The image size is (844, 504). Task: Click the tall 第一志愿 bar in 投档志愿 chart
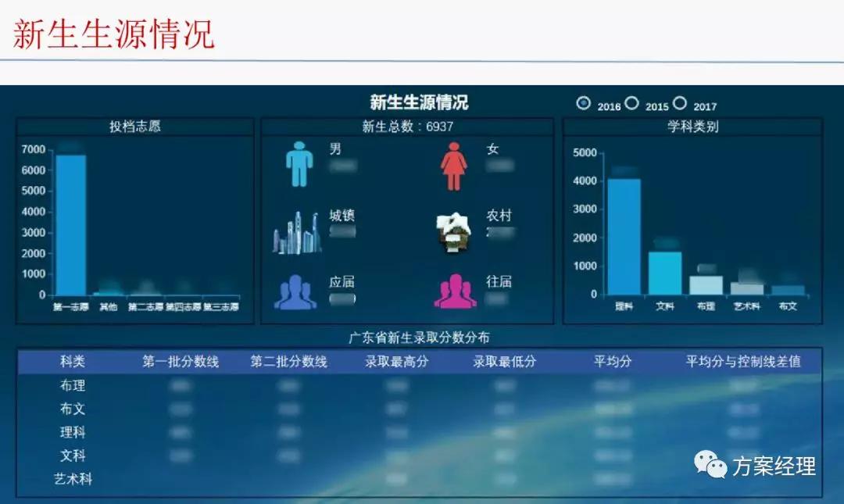pos(71,225)
